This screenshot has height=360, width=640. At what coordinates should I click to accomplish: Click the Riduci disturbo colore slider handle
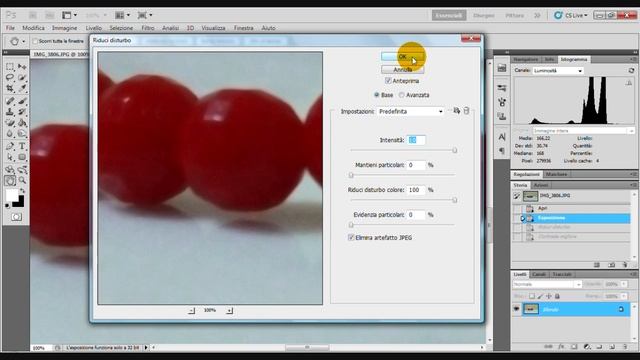tap(454, 200)
